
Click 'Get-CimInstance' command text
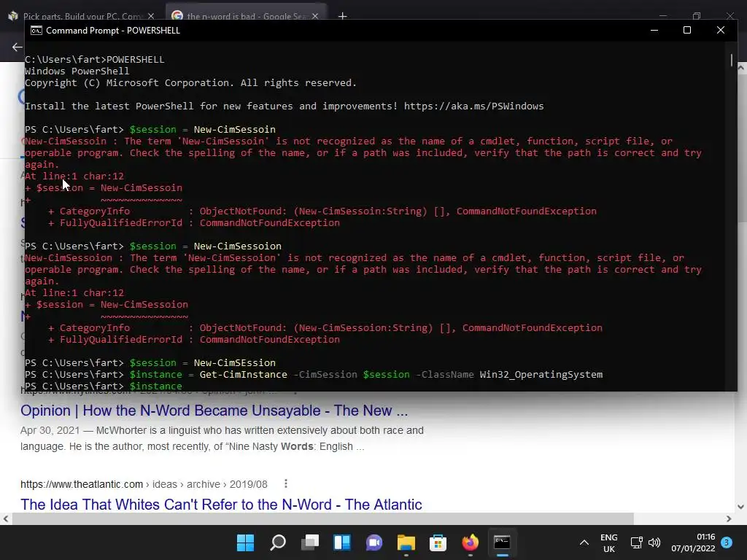244,374
